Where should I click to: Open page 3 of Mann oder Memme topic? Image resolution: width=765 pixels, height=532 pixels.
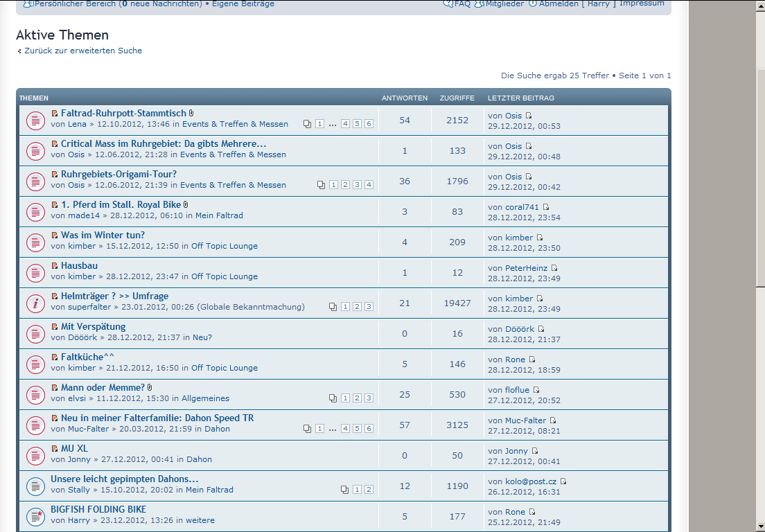369,398
